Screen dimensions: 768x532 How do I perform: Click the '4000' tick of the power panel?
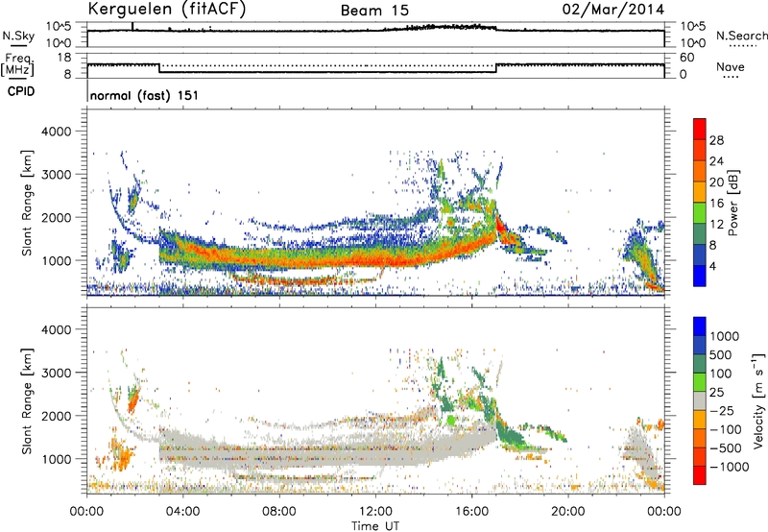pyautogui.click(x=56, y=132)
